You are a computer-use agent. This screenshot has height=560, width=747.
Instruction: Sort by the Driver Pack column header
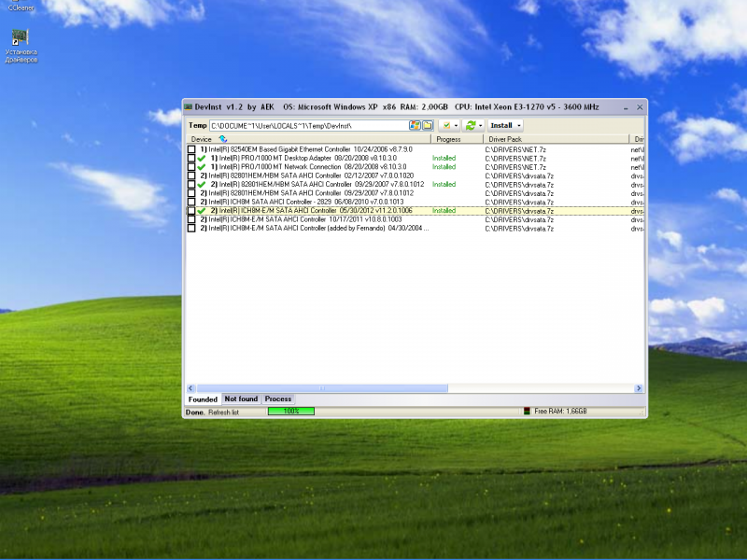[556, 139]
